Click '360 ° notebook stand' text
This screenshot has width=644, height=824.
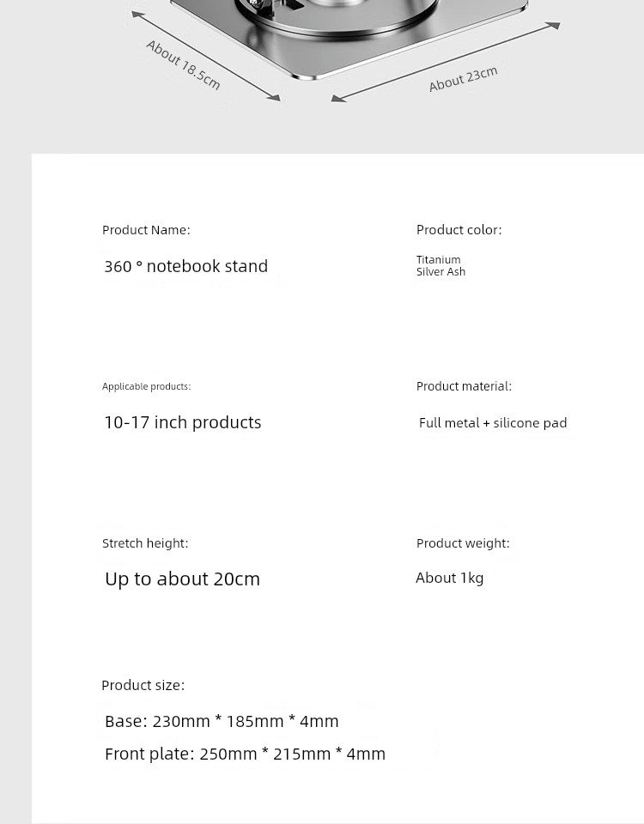pyautogui.click(x=186, y=266)
